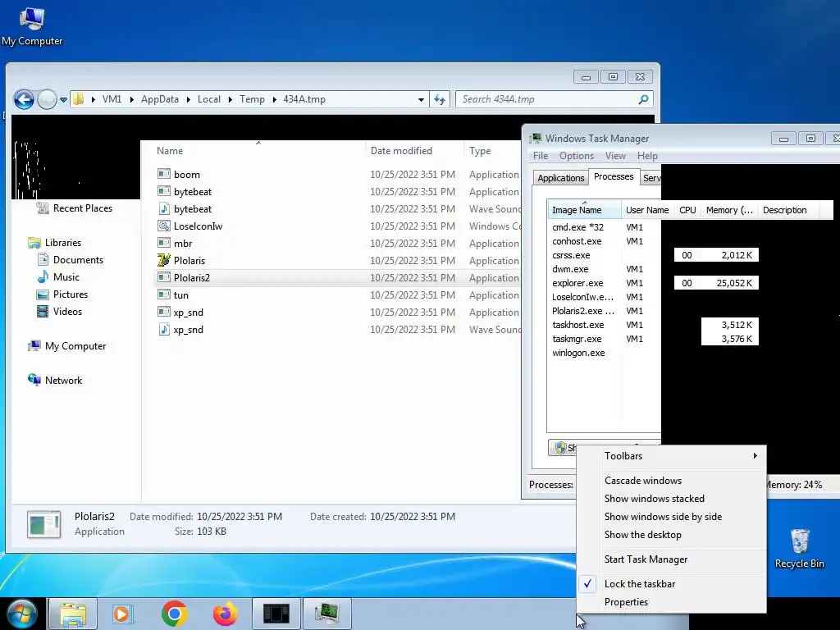The width and height of the screenshot is (840, 630).
Task: Click the Plolaris2 preview thumbnail in details pane
Action: point(44,524)
